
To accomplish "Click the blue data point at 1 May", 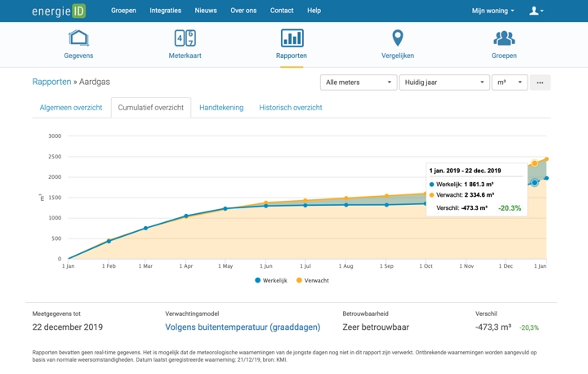I will coord(225,208).
